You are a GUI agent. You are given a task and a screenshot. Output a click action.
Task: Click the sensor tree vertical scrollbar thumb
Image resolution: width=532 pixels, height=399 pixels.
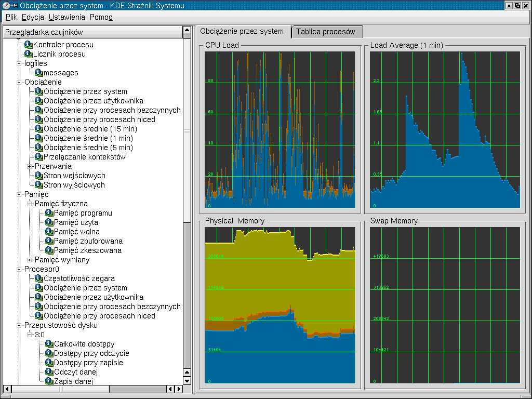(x=187, y=130)
